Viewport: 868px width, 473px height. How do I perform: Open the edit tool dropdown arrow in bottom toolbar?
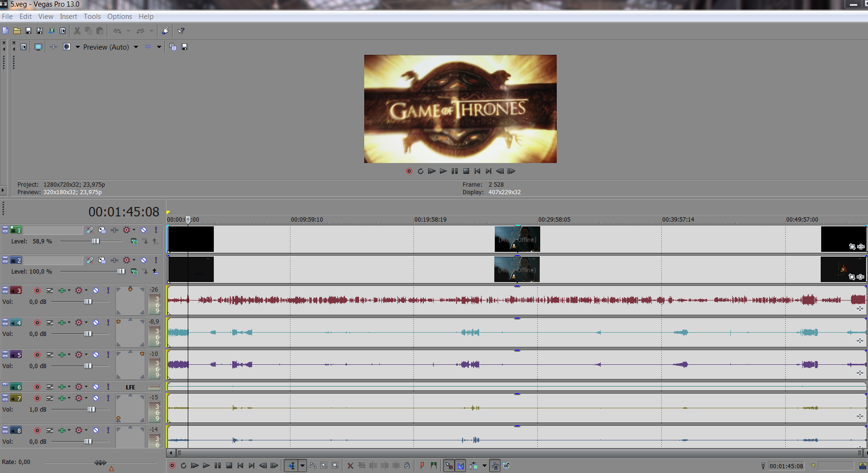(x=302, y=465)
